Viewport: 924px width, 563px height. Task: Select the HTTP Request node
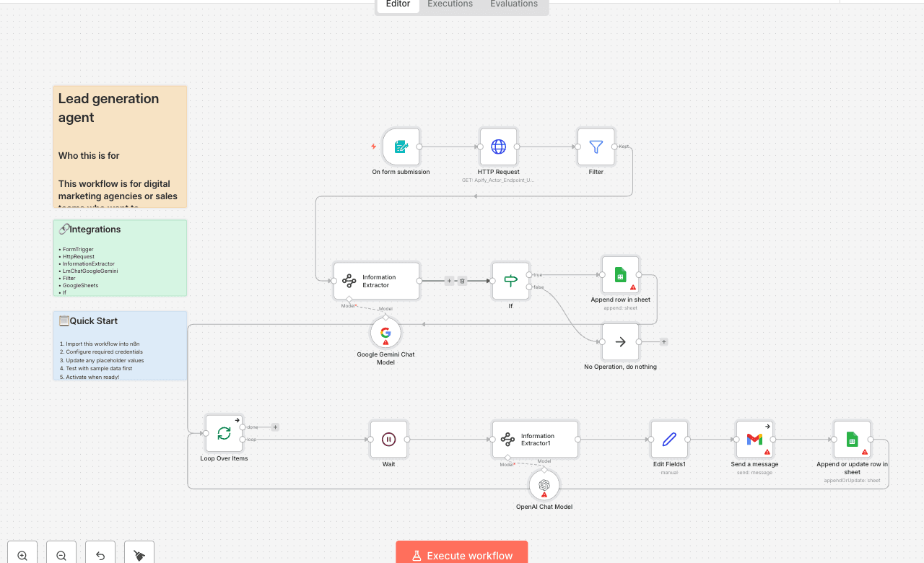point(498,147)
